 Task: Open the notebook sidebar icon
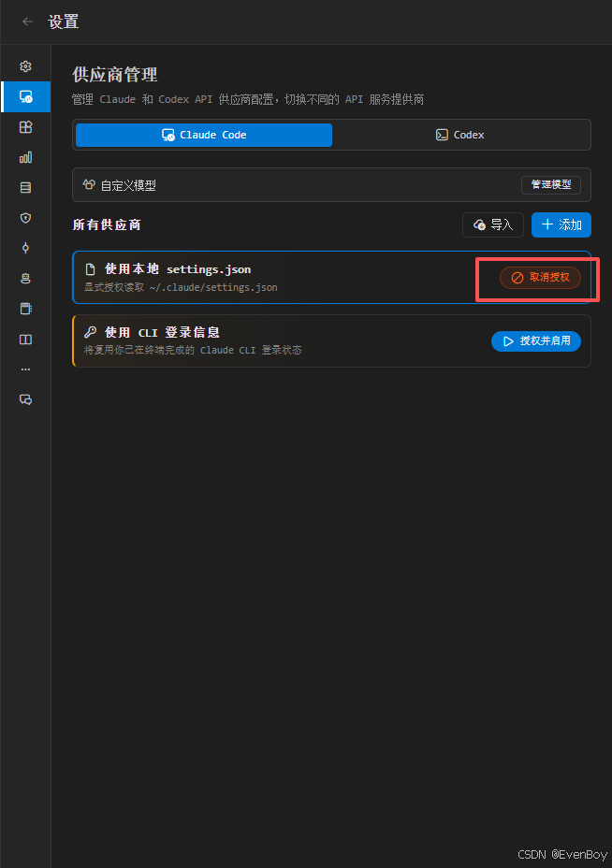click(25, 309)
